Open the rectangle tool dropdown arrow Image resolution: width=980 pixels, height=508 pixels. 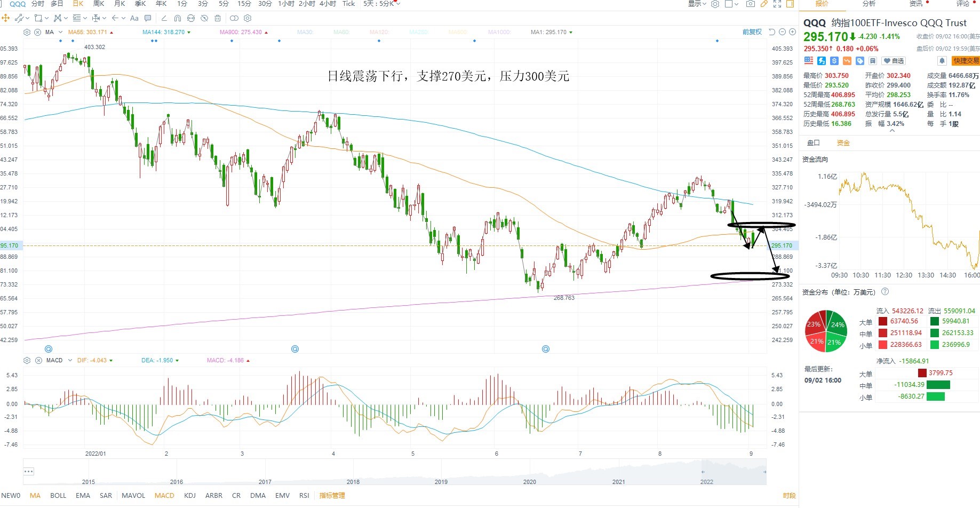46,19
